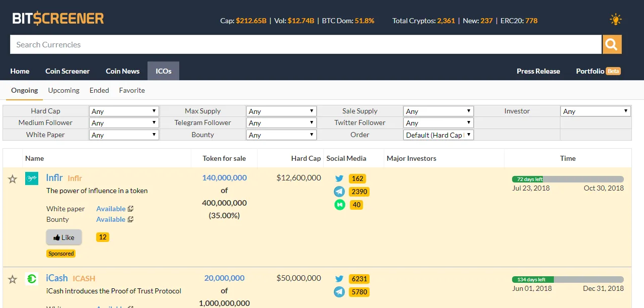Open iCash's Telegram icon
The width and height of the screenshot is (644, 308).
click(339, 292)
